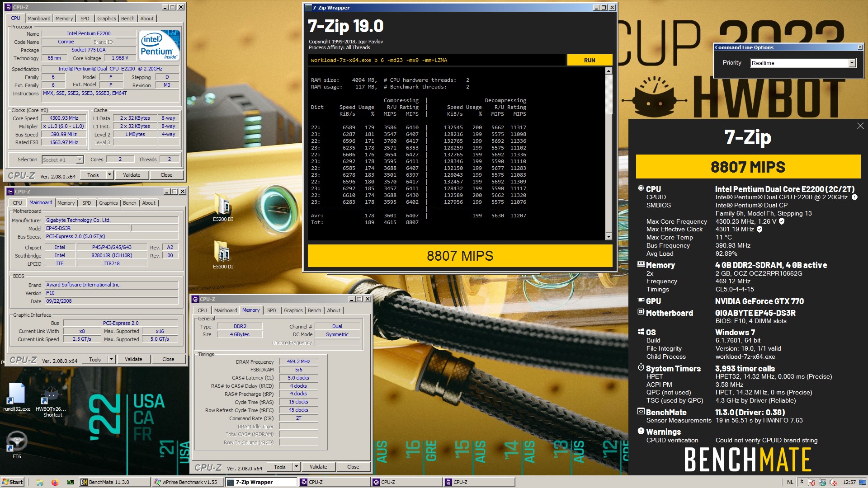Click the NL language indicator in taskbar
Screen dimensions: 868x488
tap(790, 482)
